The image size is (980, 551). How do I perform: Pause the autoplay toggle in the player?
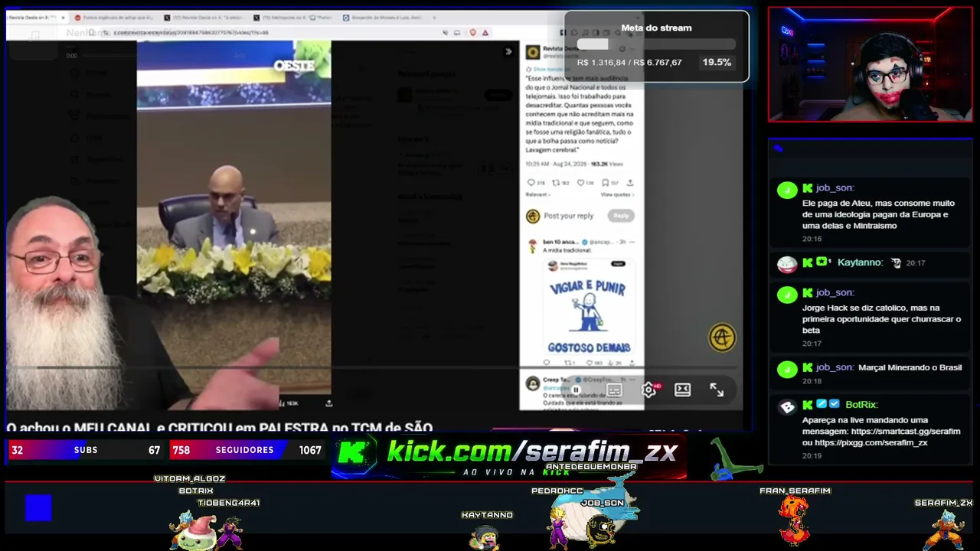(x=576, y=390)
